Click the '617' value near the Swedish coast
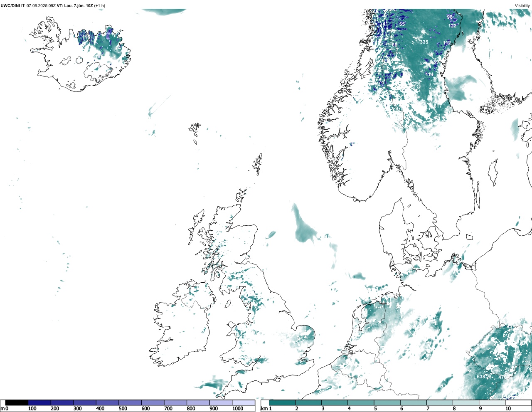This screenshot has height=412, width=532. 438,106
